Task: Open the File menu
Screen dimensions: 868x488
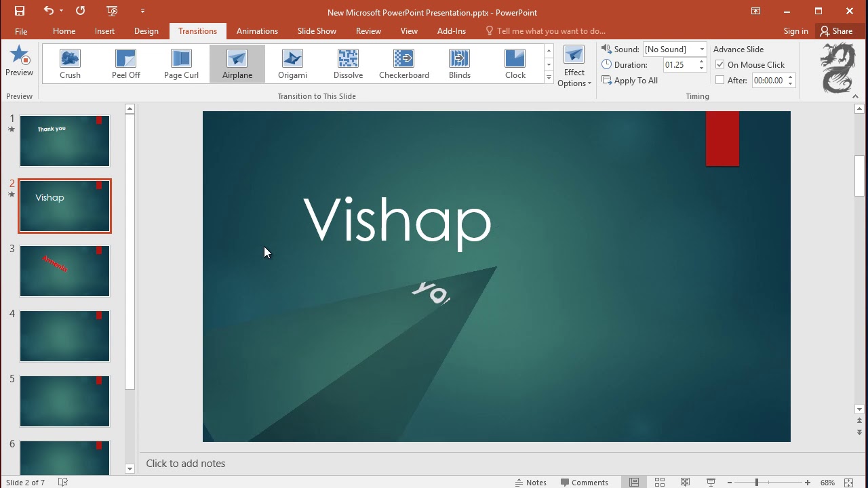Action: [x=21, y=31]
